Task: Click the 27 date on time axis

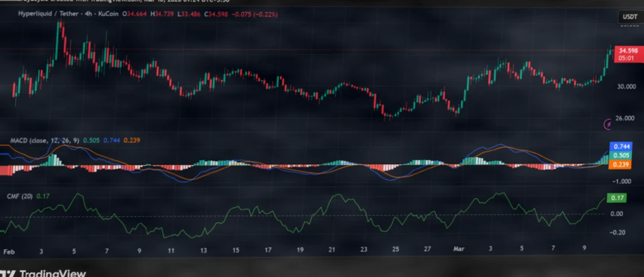Action: pos(427,249)
